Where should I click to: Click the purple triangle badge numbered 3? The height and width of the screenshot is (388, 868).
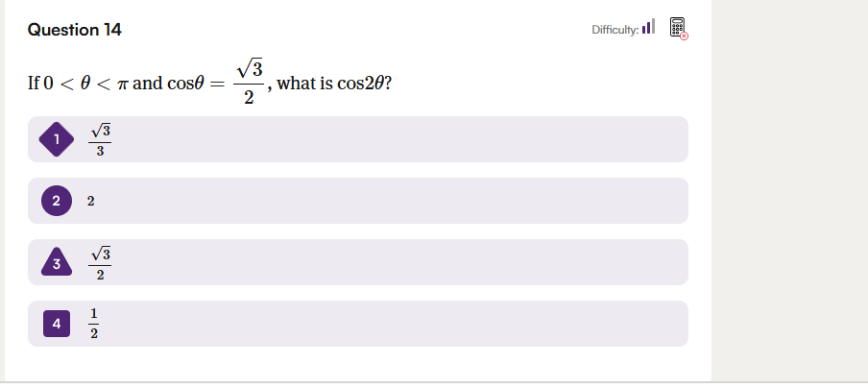(x=57, y=262)
